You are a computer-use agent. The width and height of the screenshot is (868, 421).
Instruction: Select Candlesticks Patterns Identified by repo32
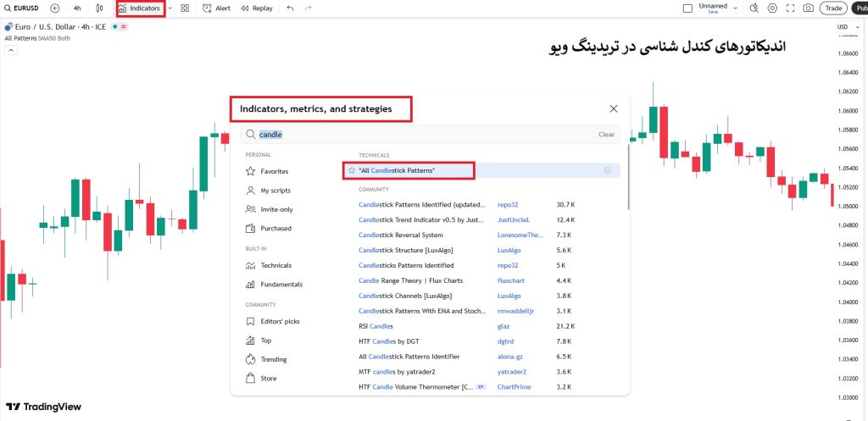pyautogui.click(x=406, y=265)
